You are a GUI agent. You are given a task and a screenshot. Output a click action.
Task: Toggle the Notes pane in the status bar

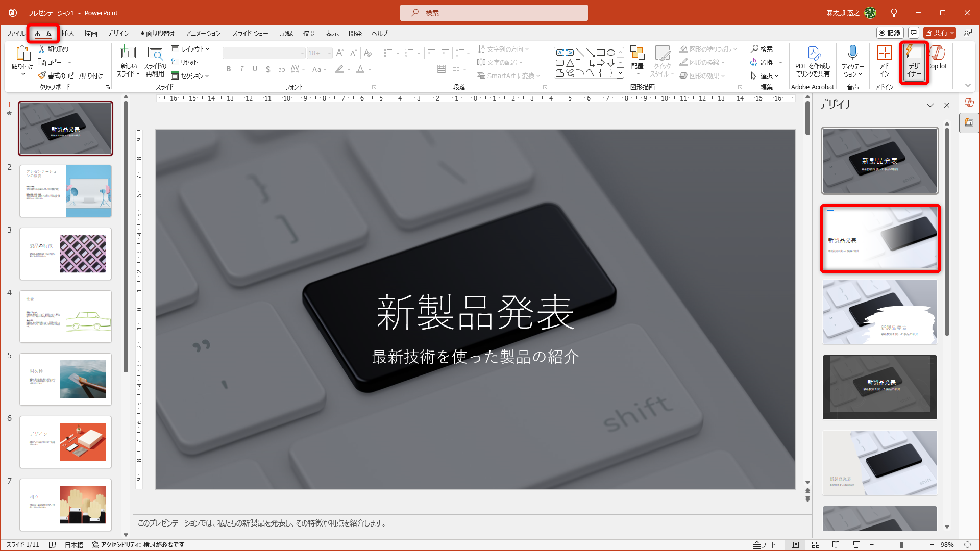click(x=764, y=545)
